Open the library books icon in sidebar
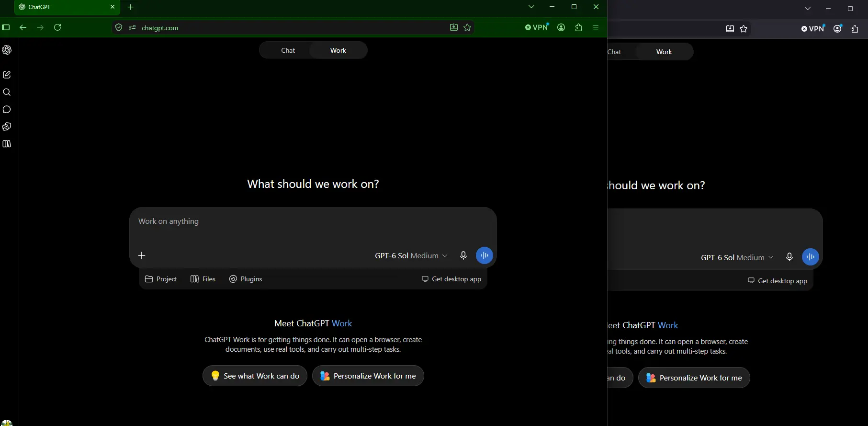This screenshot has width=868, height=426. (7, 144)
